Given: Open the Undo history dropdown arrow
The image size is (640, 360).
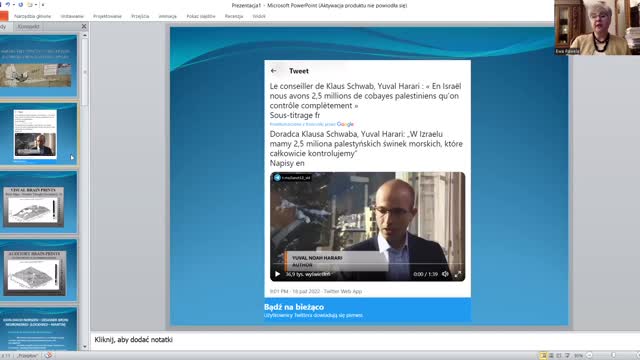Looking at the screenshot, I should [13, 5].
